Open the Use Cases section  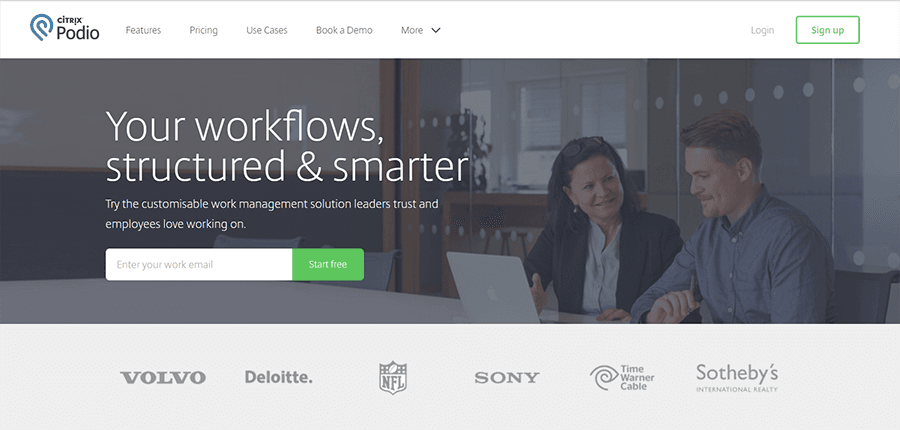[267, 30]
